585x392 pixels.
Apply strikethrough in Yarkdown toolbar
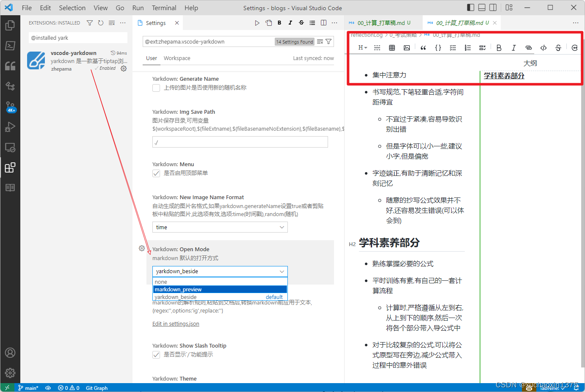click(558, 48)
